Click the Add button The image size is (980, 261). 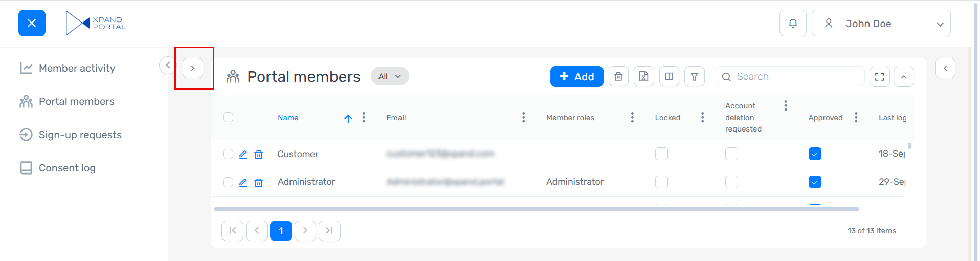click(x=576, y=77)
